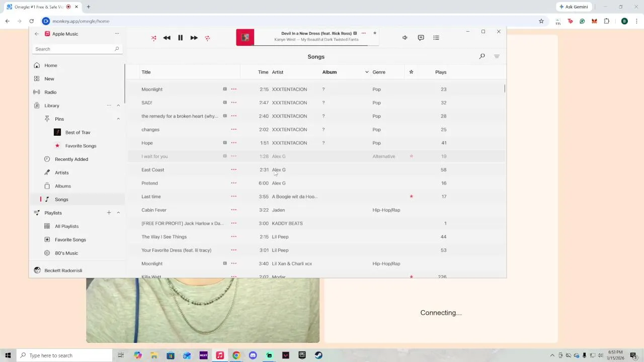Open New in the sidebar
This screenshot has height=362, width=644.
49,79
